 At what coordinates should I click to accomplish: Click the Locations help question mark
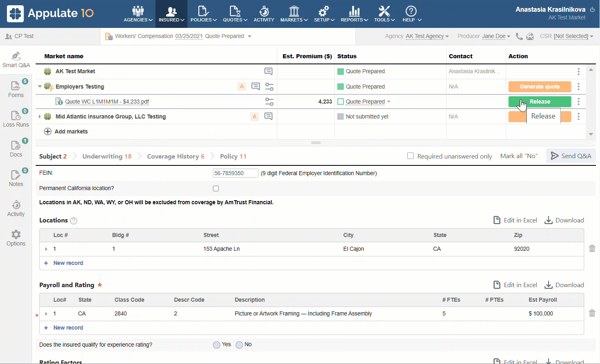74,221
